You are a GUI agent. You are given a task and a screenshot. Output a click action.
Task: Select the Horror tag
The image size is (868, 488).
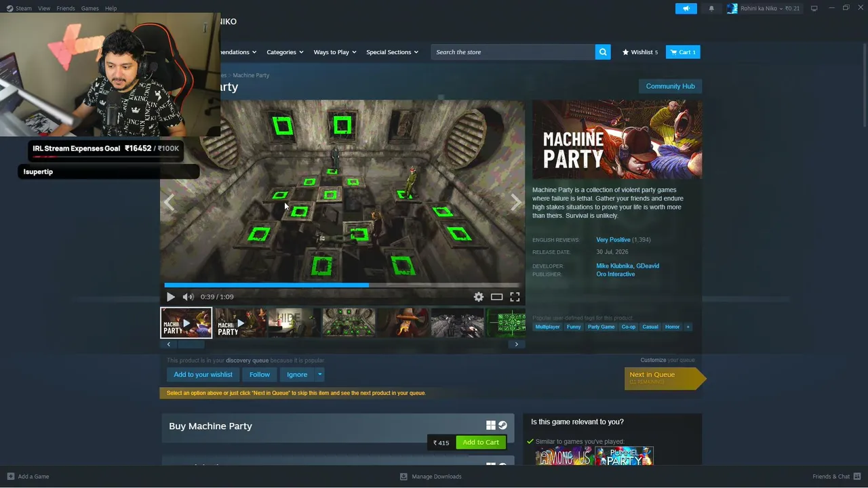click(672, 327)
